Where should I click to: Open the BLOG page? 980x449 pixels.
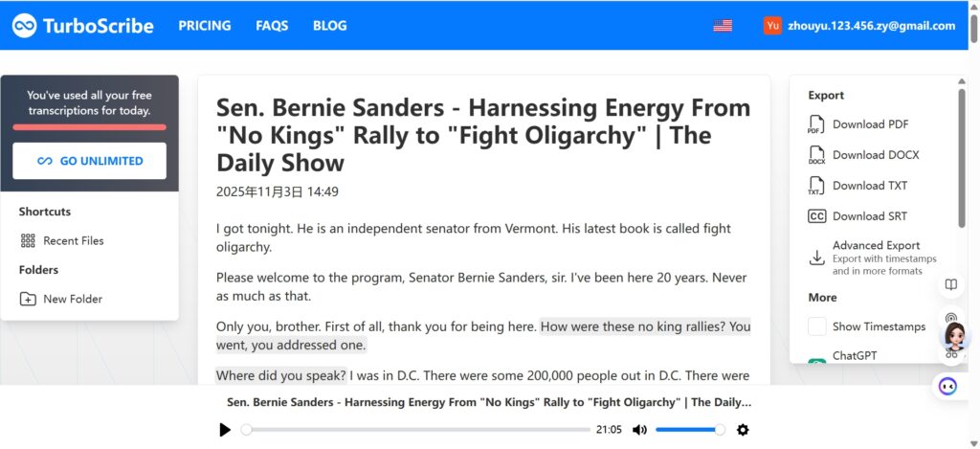[x=330, y=26]
